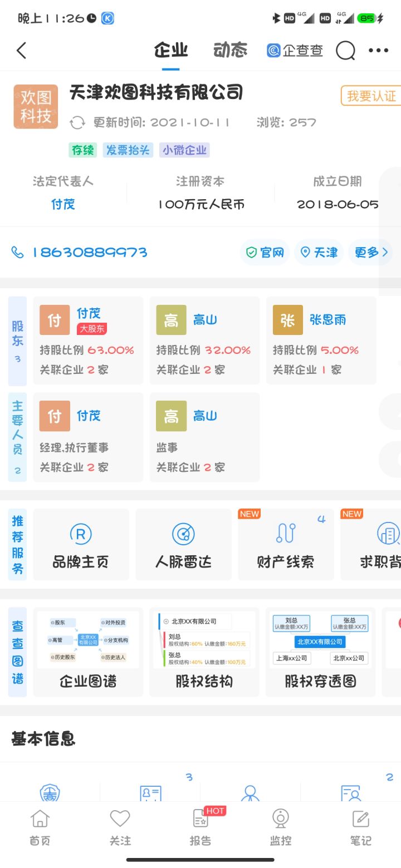Tap 天津 location chip
The width and height of the screenshot is (401, 868).
point(319,253)
